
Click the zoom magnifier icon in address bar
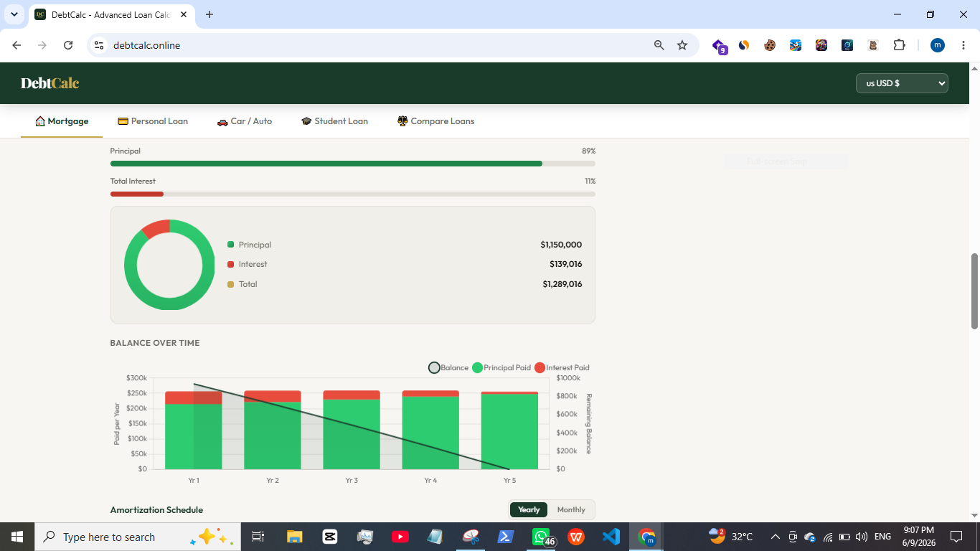(659, 45)
